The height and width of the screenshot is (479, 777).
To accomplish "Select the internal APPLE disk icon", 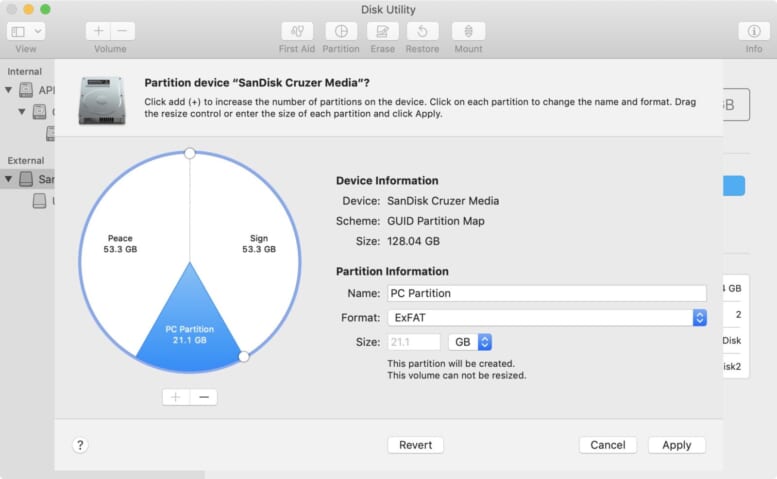I will point(26,90).
